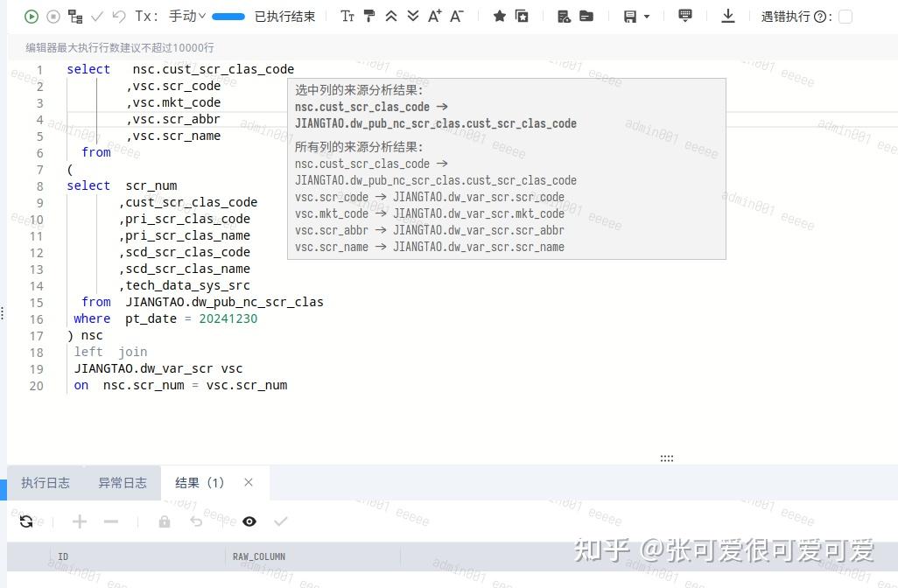Increase editor font size with A+
Image resolution: width=898 pixels, height=588 pixels.
tap(434, 16)
